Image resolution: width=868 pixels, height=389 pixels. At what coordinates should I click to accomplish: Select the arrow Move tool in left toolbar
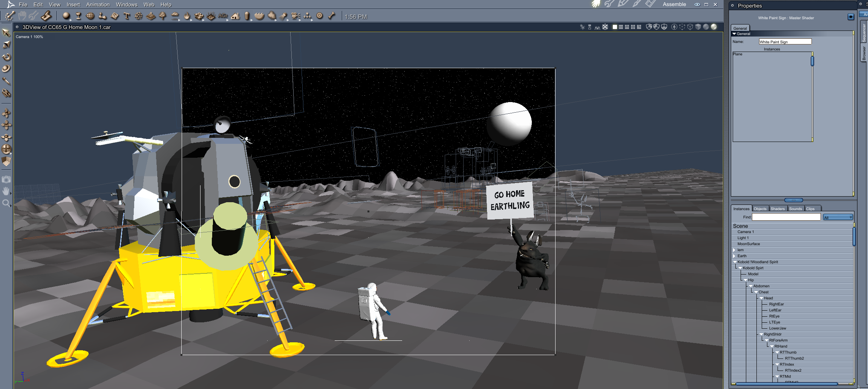(6, 33)
